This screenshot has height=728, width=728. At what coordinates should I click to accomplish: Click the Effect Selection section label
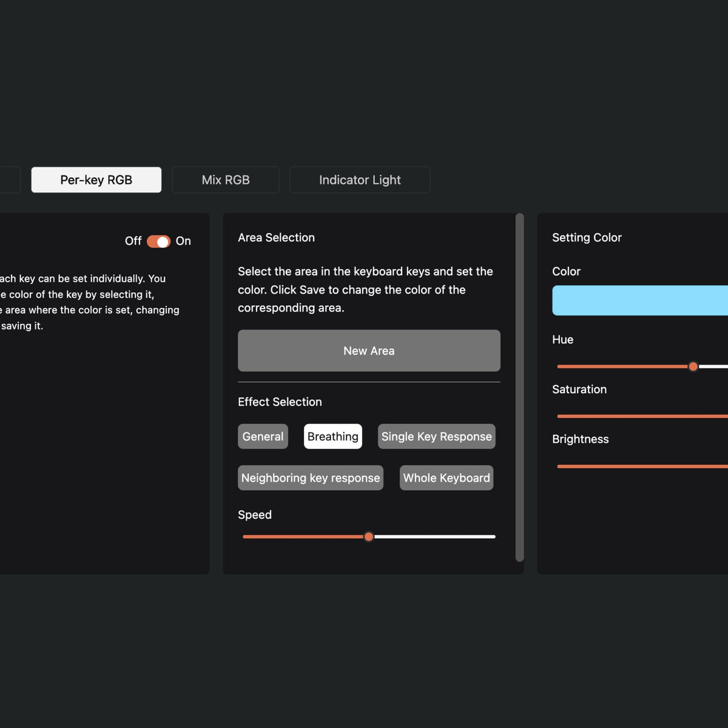280,402
